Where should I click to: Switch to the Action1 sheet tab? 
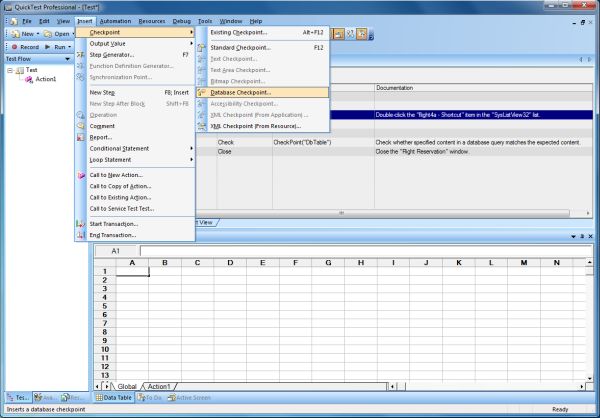click(x=158, y=387)
